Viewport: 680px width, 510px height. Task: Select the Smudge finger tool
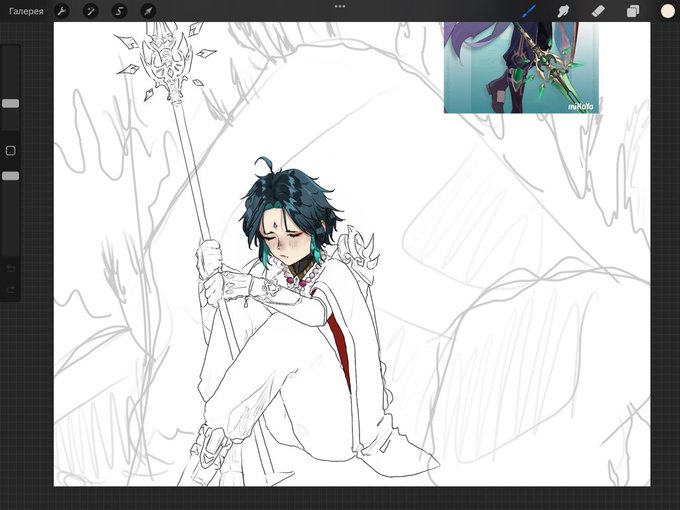563,11
